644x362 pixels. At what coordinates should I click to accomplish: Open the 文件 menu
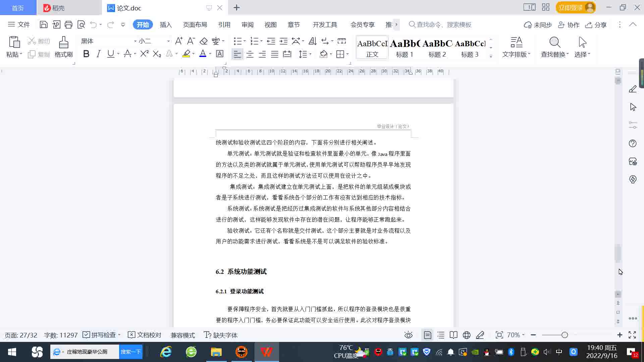[19, 24]
